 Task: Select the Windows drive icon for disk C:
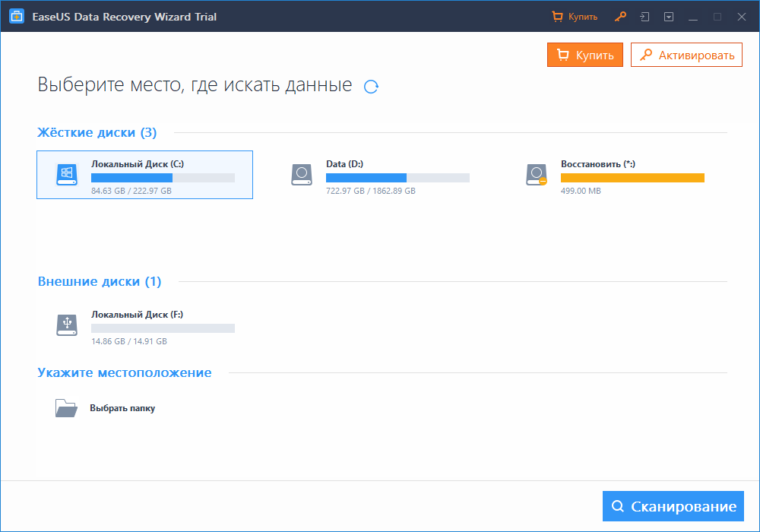[x=67, y=175]
